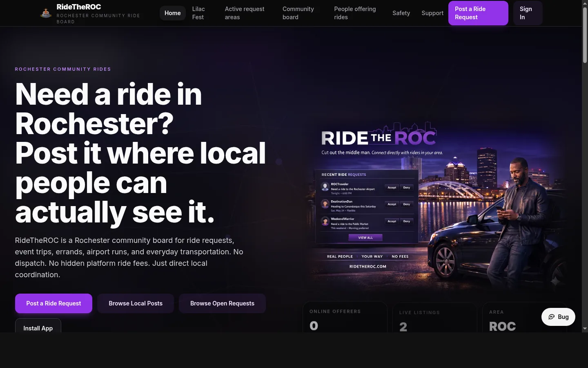Click the Online Offerers stat card

[x=345, y=317]
